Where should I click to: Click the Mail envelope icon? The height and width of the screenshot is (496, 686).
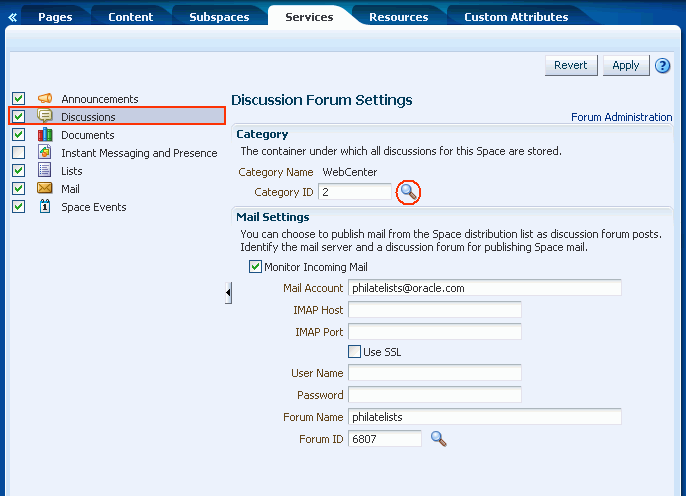[x=44, y=189]
